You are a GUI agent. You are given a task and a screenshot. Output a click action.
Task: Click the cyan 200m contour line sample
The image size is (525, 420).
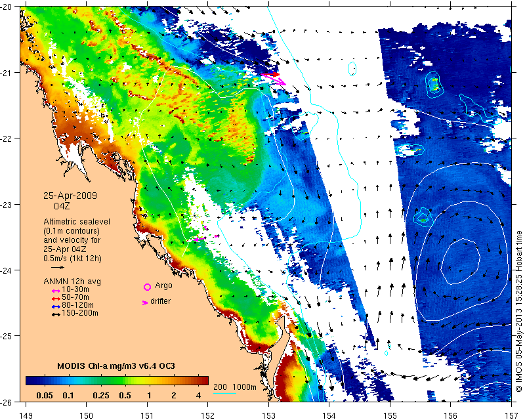click(224, 393)
